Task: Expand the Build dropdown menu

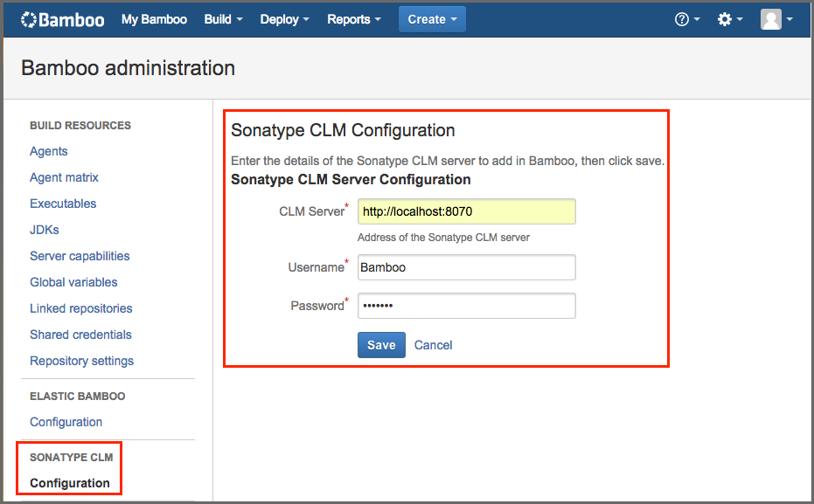Action: pos(223,20)
